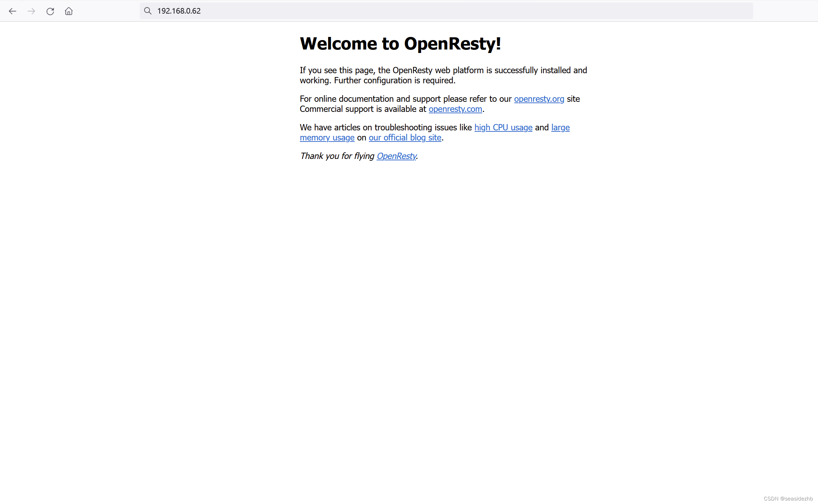Go back using the back arrow

(x=13, y=11)
